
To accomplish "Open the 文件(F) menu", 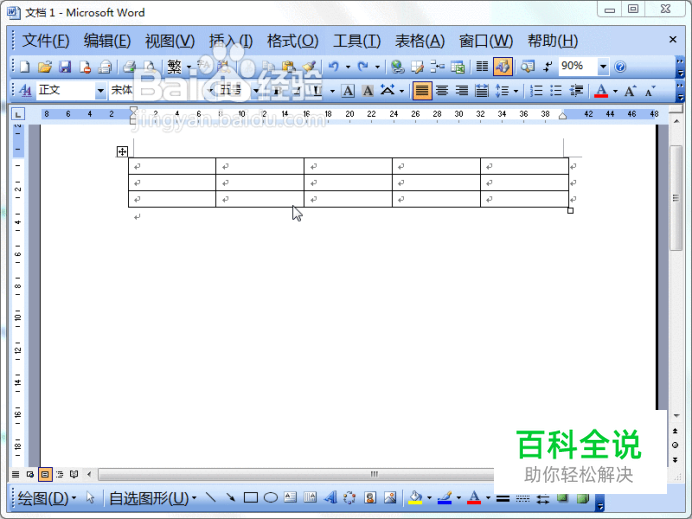I will [46, 41].
